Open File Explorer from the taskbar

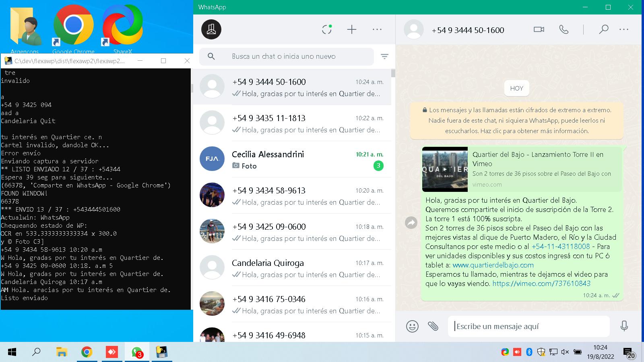pyautogui.click(x=61, y=352)
